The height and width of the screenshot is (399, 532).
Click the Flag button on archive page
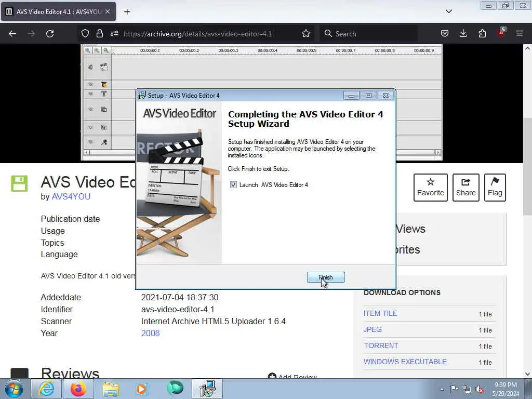[x=495, y=187]
